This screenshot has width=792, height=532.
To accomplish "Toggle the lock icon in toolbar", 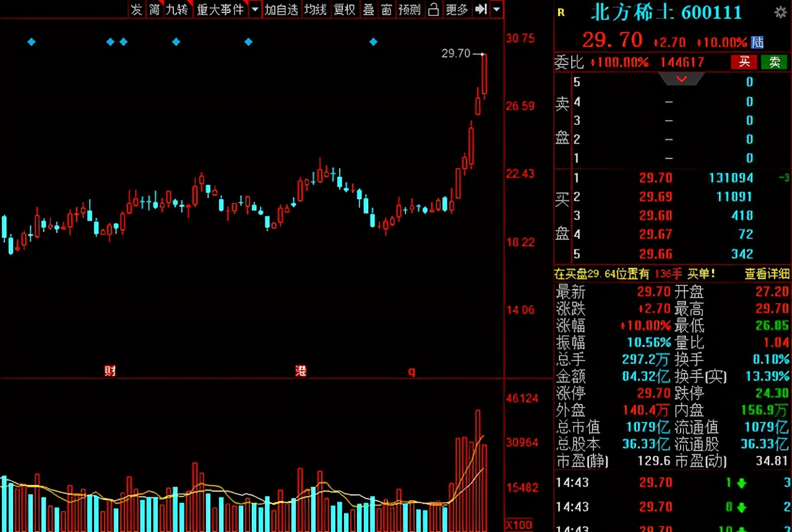I will coord(434,9).
